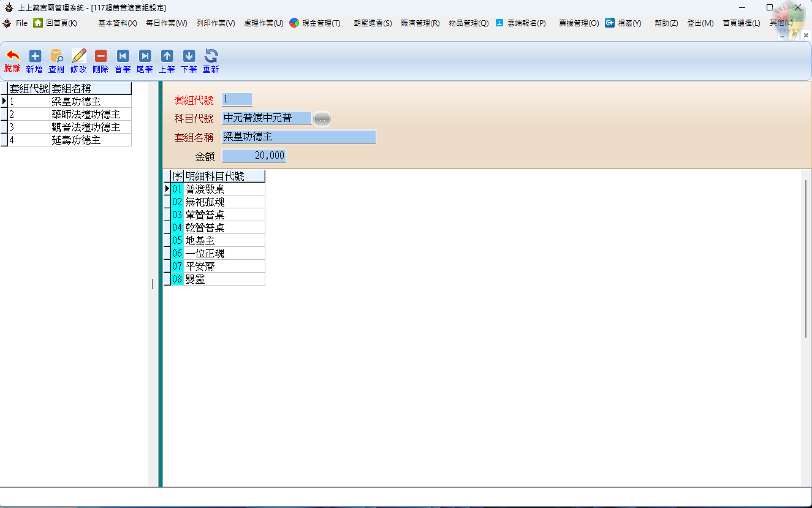
Task: Select the 地基主 detail row
Action: tap(224, 241)
